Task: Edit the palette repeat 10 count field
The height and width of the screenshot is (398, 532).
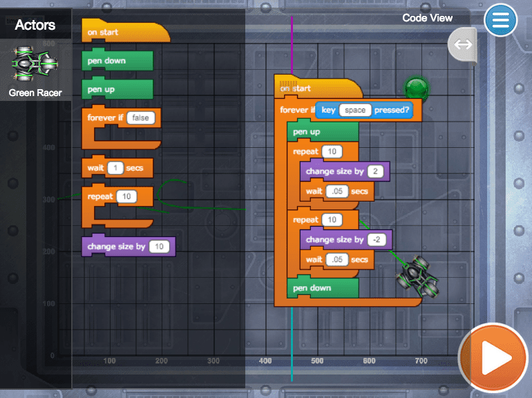Action: coord(126,197)
